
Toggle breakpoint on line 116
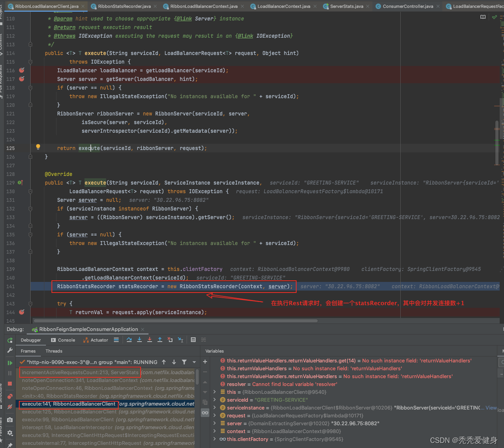click(x=22, y=70)
